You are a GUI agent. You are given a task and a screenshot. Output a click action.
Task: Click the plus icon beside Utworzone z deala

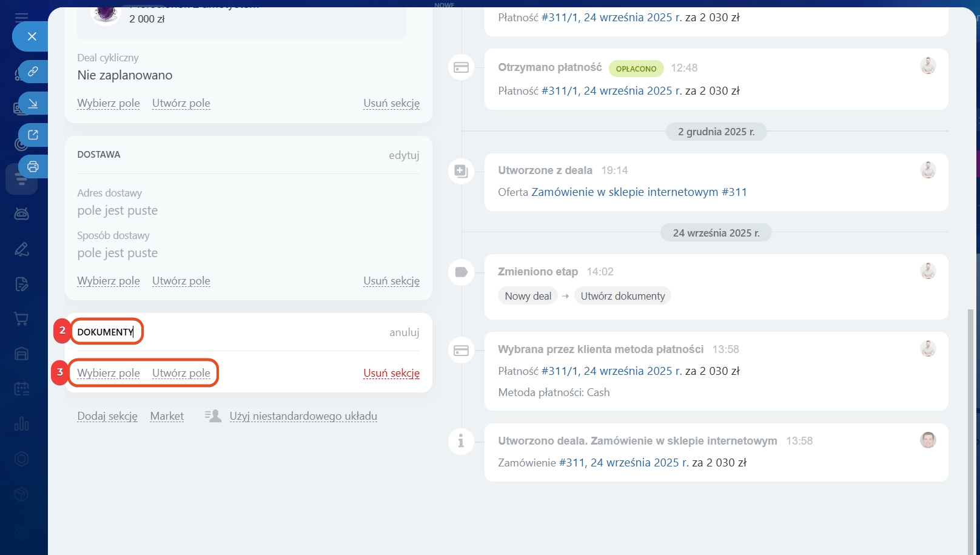[461, 171]
